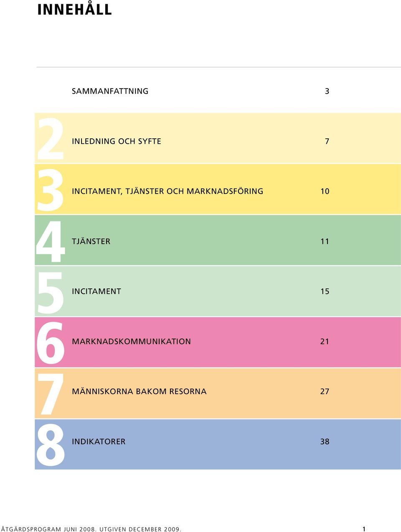The image size is (401, 532).
Task: Open INCITAMENT, TJÄNSTER OCH MARKNADSFÖRING chapter
Action: [168, 191]
